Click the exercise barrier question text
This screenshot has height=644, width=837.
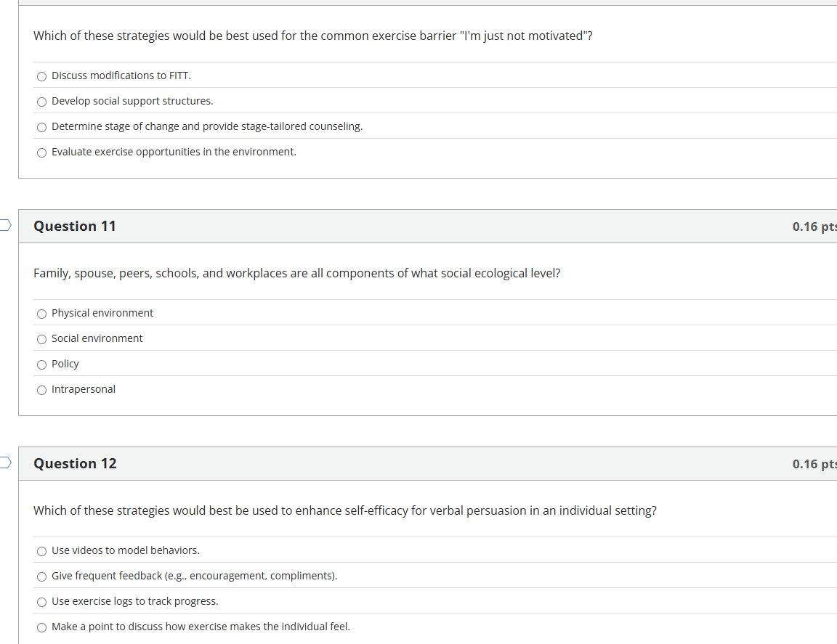(x=312, y=35)
